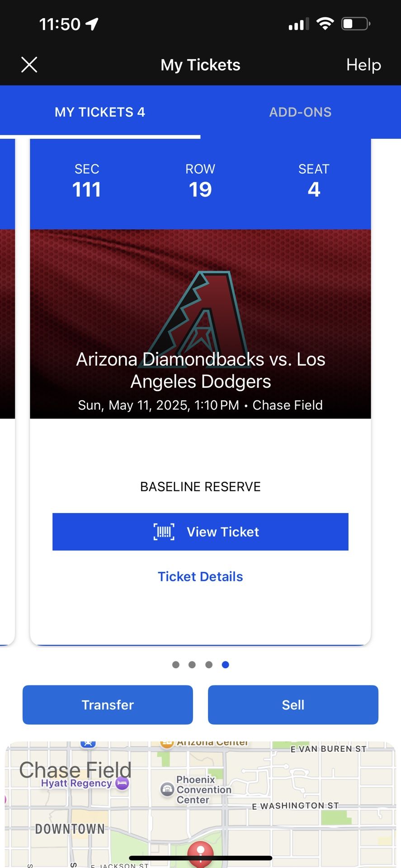401x868 pixels.
Task: Open the Help link
Action: (363, 65)
